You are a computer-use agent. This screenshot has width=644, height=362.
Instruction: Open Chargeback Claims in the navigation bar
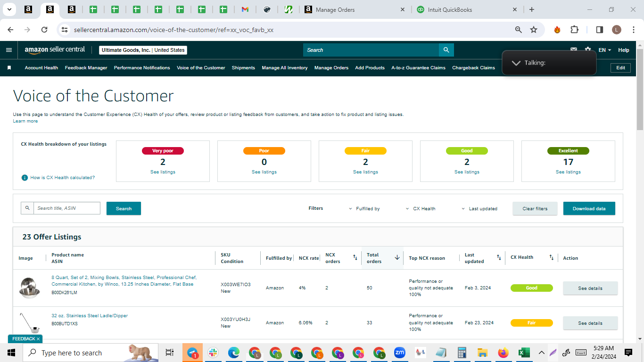tap(473, 68)
